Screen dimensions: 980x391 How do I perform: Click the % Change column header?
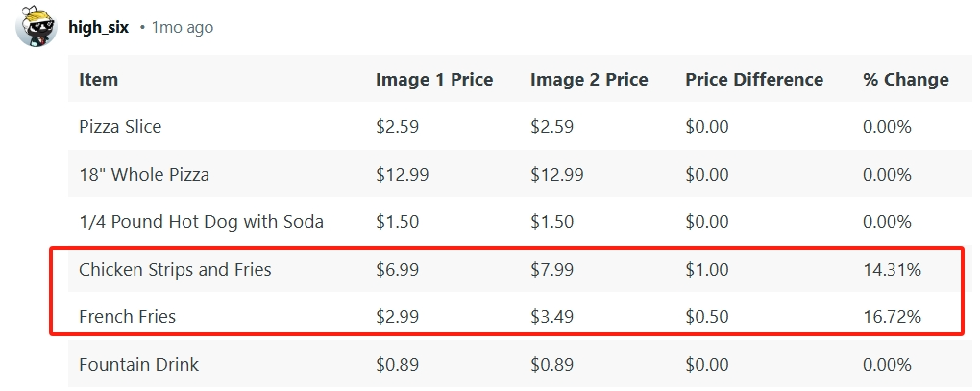[906, 80]
